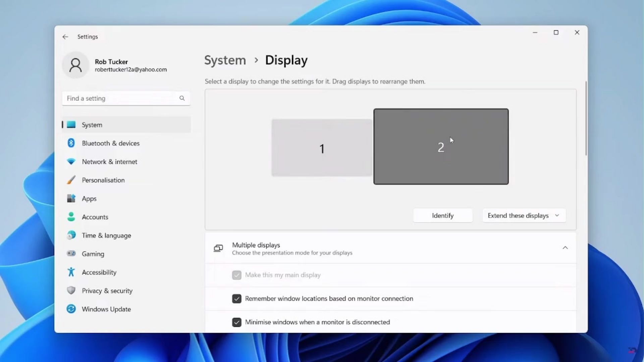
Task: Minimize the Settings window
Action: (535, 33)
